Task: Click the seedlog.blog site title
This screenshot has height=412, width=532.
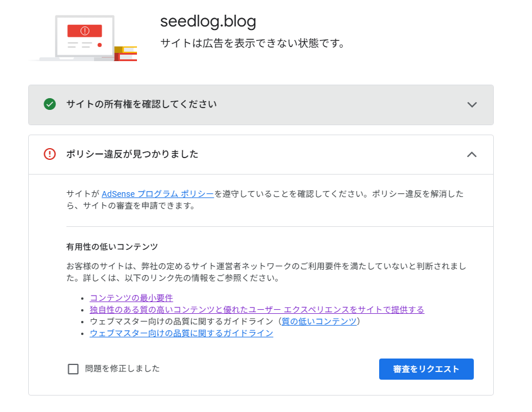Action: (208, 21)
